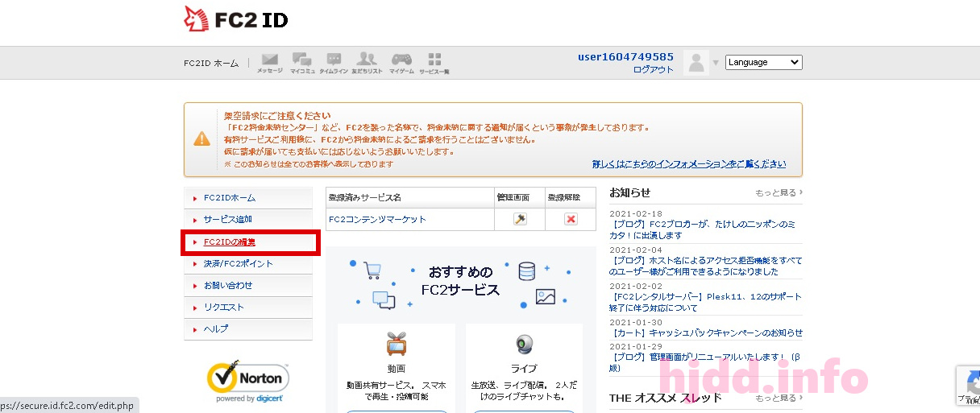Click the 動画 TV icon
Viewport: 980px width, 413px height.
396,345
